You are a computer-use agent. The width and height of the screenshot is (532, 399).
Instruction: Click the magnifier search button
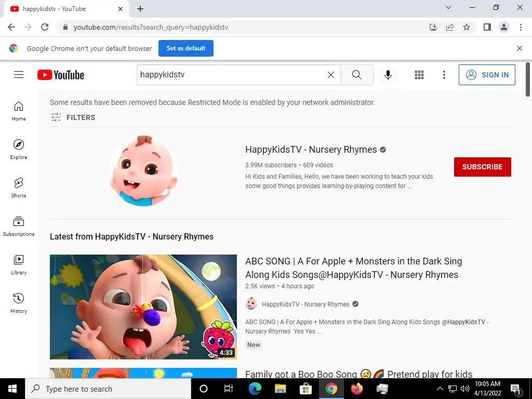[x=356, y=75]
